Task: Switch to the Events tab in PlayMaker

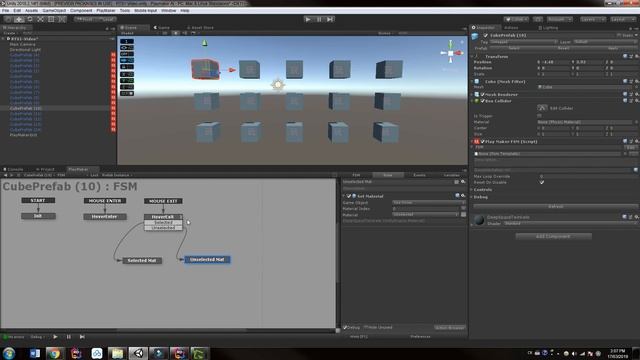Action: point(420,175)
